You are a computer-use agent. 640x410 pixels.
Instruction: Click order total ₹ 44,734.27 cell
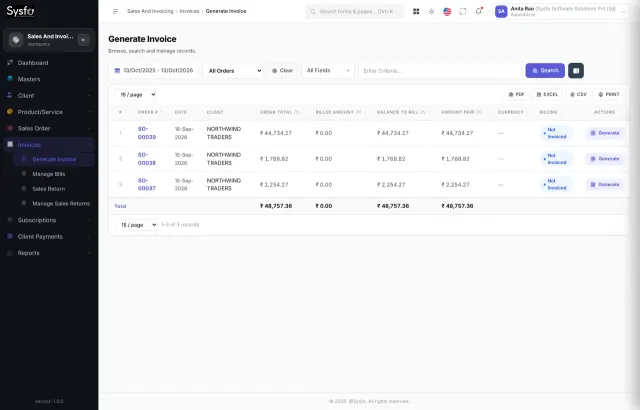point(276,133)
